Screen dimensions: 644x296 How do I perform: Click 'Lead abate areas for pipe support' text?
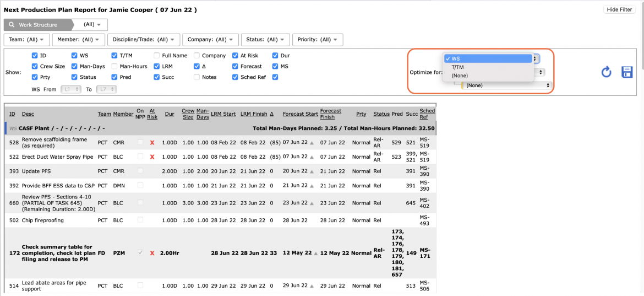54,286
